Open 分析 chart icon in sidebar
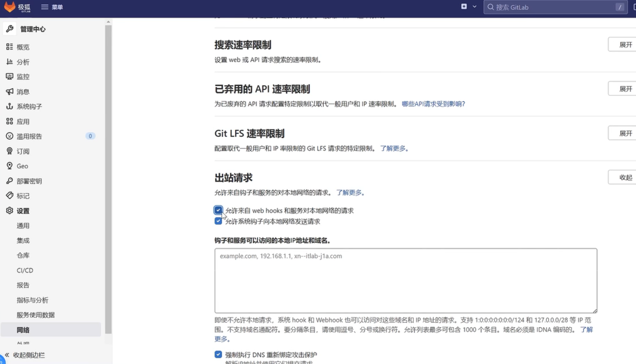 [10, 62]
